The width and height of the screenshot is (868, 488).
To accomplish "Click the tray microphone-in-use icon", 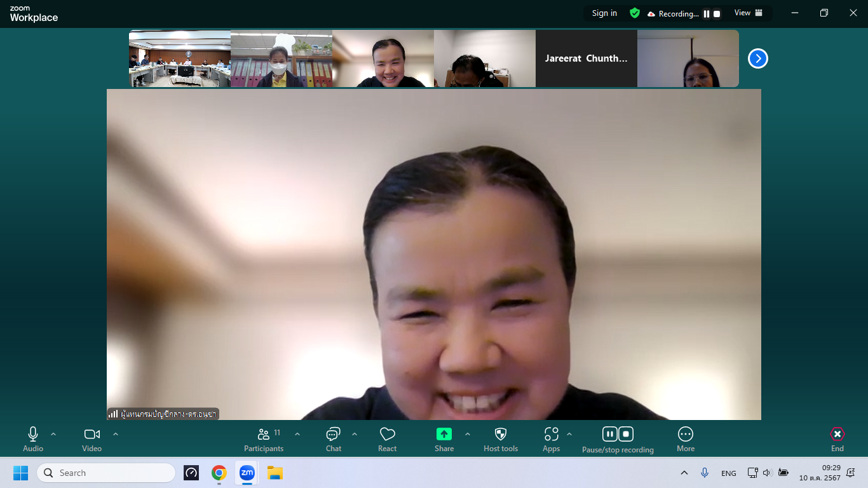I will tap(704, 473).
